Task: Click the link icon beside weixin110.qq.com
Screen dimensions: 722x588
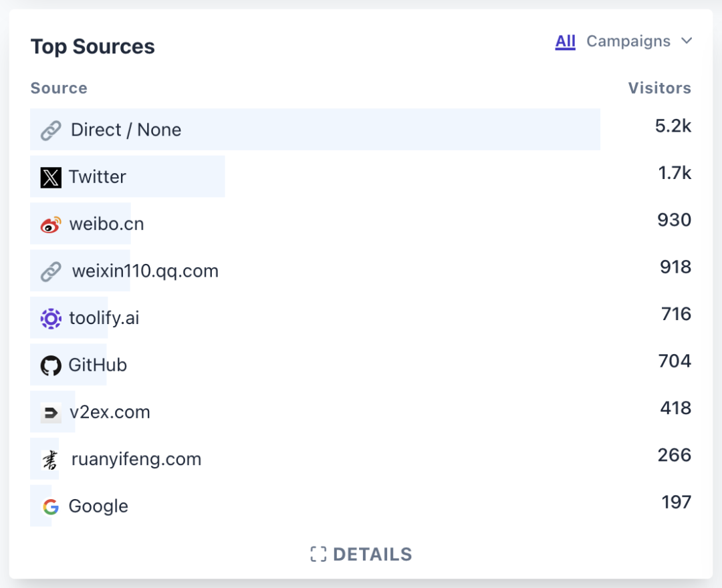Action: [51, 271]
